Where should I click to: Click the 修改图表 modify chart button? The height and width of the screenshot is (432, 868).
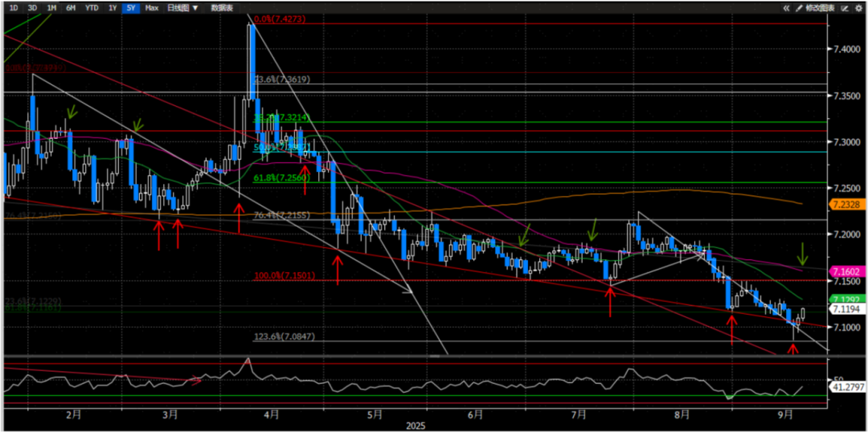click(x=820, y=8)
